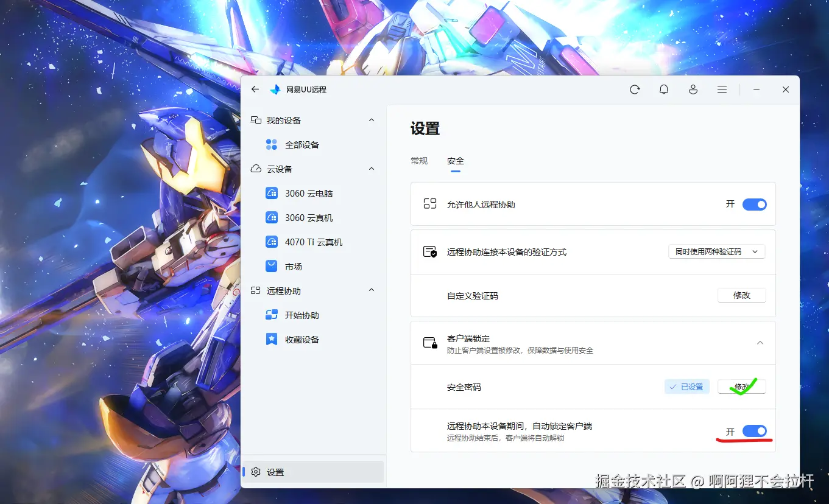
Task: Select 4070 Ti 云真机 label in the sidebar
Action: pos(314,242)
